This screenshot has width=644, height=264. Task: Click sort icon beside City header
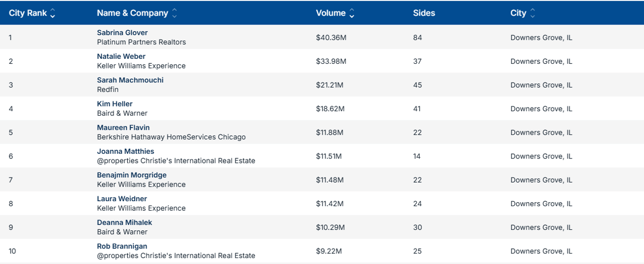(x=532, y=14)
